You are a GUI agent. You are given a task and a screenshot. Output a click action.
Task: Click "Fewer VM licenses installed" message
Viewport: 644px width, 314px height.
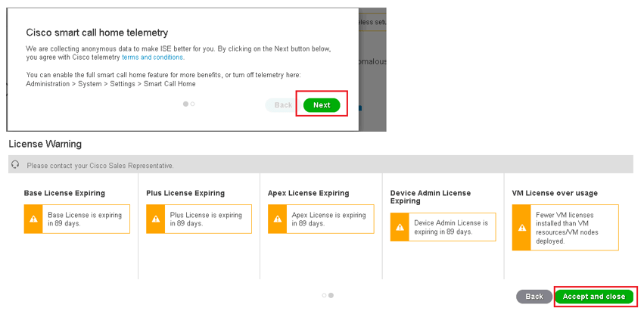click(x=568, y=228)
